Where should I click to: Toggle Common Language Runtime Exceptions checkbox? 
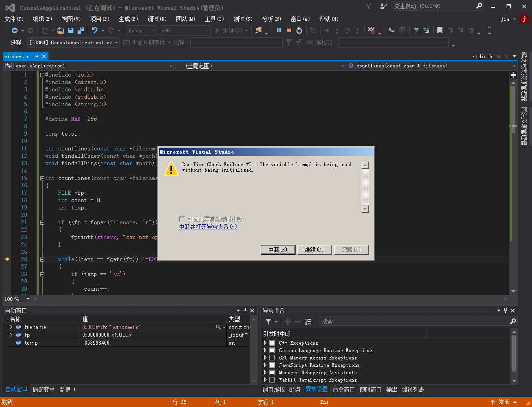[272, 350]
